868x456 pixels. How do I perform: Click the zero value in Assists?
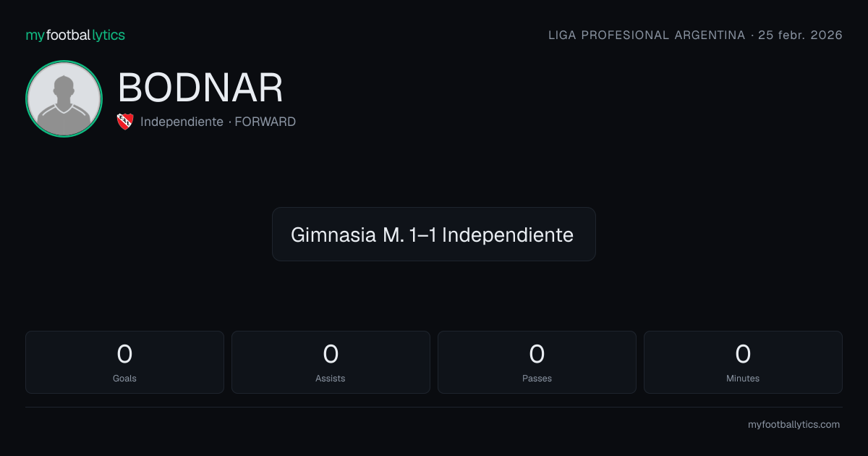click(331, 354)
